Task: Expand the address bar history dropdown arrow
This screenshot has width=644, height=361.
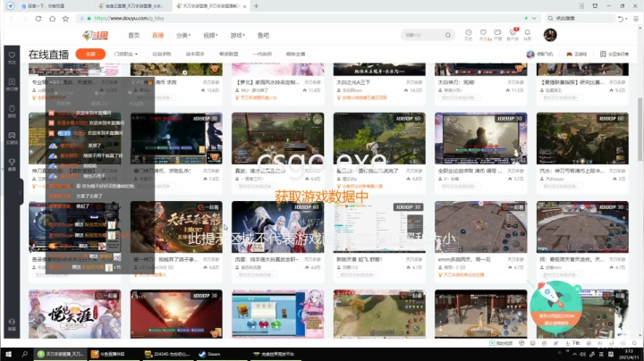Action: 534,19
